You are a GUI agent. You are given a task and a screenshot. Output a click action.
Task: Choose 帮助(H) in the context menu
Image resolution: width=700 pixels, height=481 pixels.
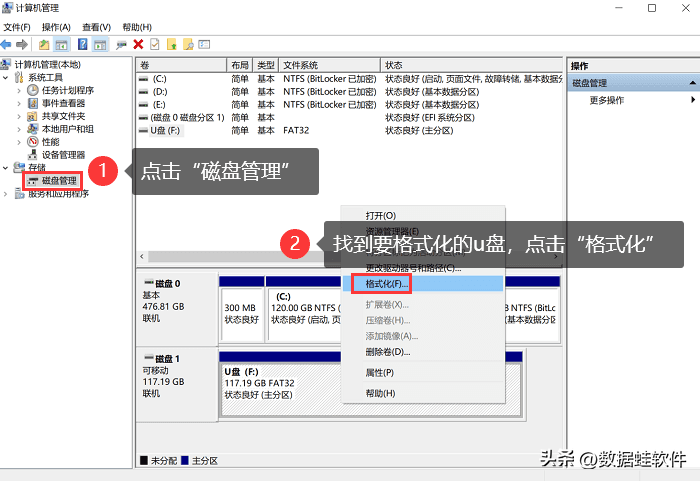tap(423, 393)
